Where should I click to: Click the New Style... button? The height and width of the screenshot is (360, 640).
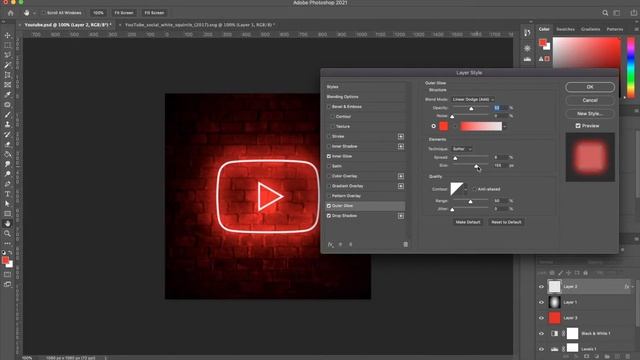pyautogui.click(x=590, y=113)
